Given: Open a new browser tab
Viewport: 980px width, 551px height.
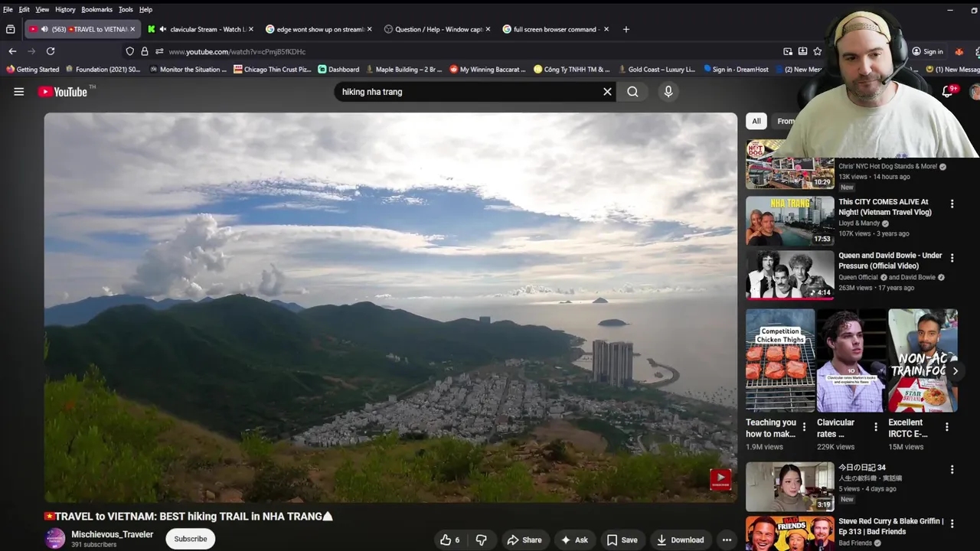Looking at the screenshot, I should 626,29.
